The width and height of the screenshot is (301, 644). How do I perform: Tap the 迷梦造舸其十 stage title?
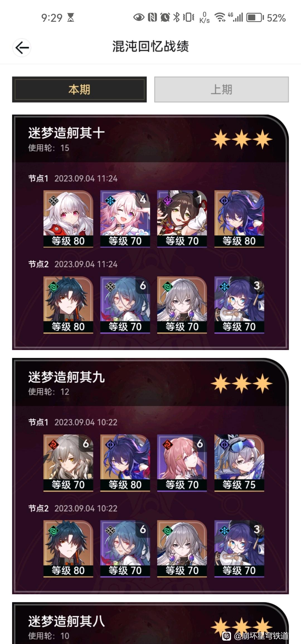click(66, 133)
